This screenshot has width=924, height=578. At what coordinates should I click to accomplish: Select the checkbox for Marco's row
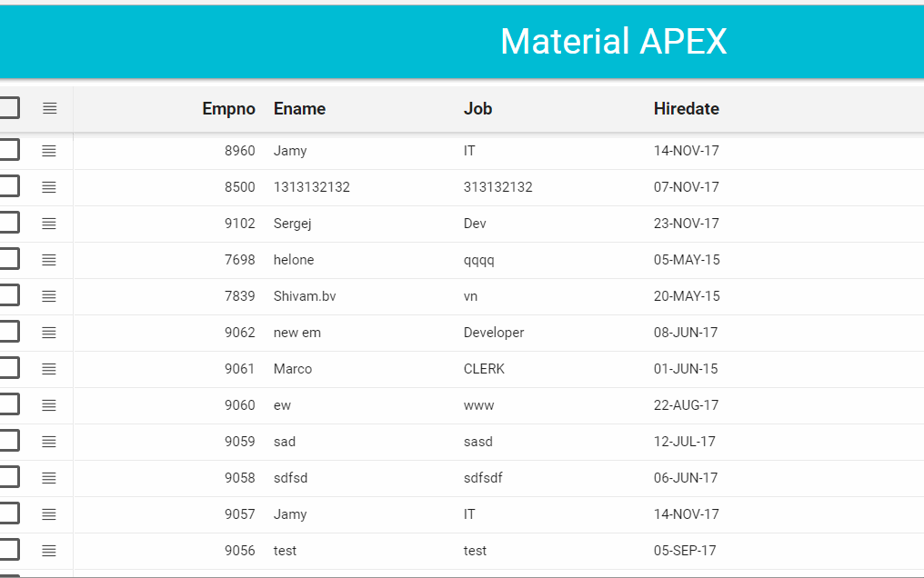(x=7, y=367)
